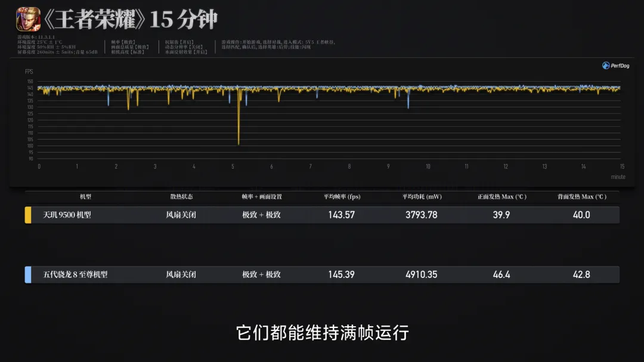This screenshot has width=644, height=362.
Task: Click the 水面反射效果【开启】 setting text
Action: (x=186, y=52)
